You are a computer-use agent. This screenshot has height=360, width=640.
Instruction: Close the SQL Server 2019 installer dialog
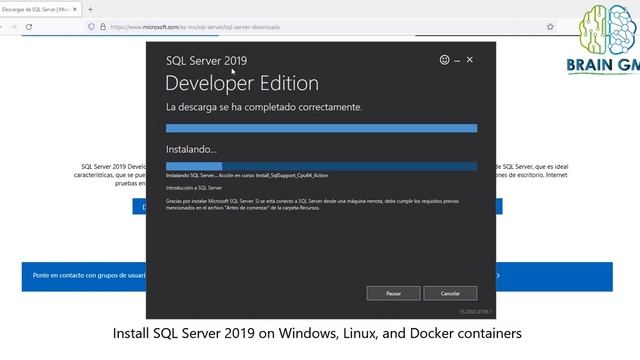[470, 60]
